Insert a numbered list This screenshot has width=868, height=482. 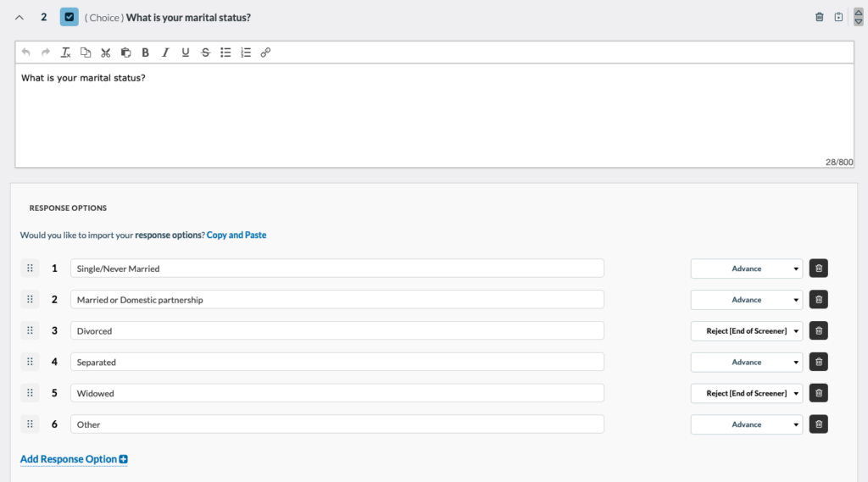(x=246, y=53)
